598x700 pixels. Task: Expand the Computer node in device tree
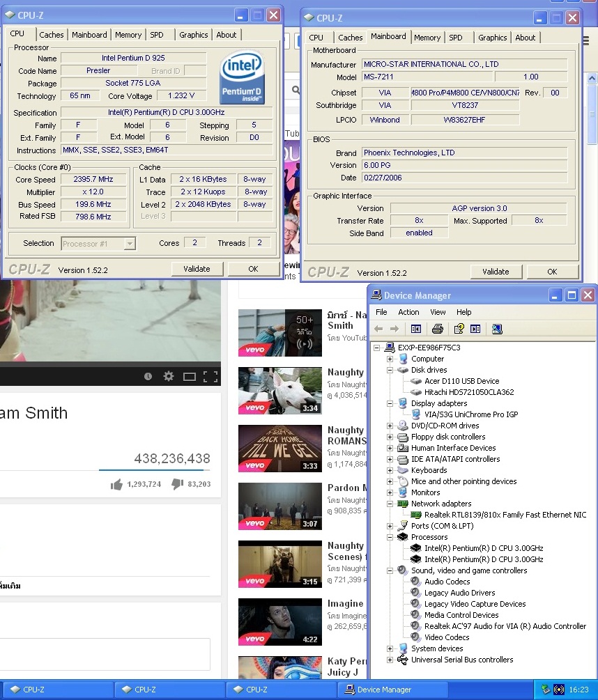[x=390, y=359]
